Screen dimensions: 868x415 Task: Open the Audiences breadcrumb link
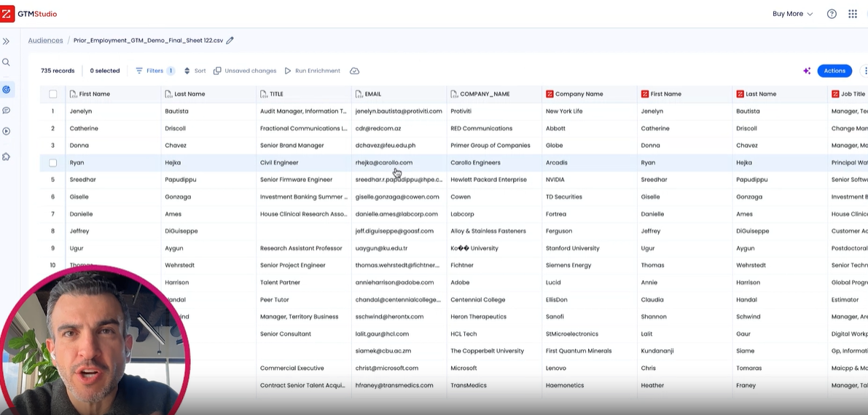[45, 40]
